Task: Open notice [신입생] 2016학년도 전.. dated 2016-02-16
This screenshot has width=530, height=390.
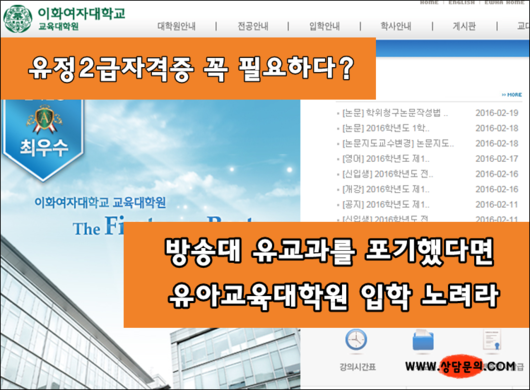Action: tap(387, 174)
